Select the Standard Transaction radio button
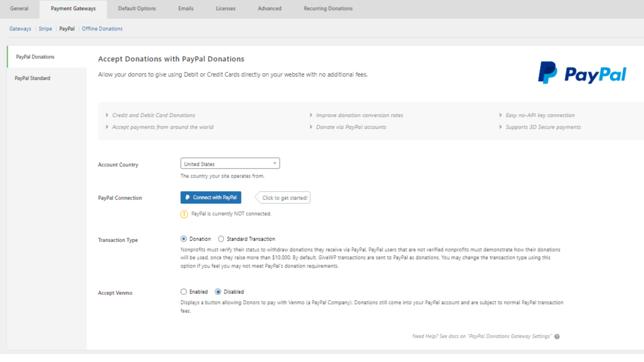 coord(221,239)
